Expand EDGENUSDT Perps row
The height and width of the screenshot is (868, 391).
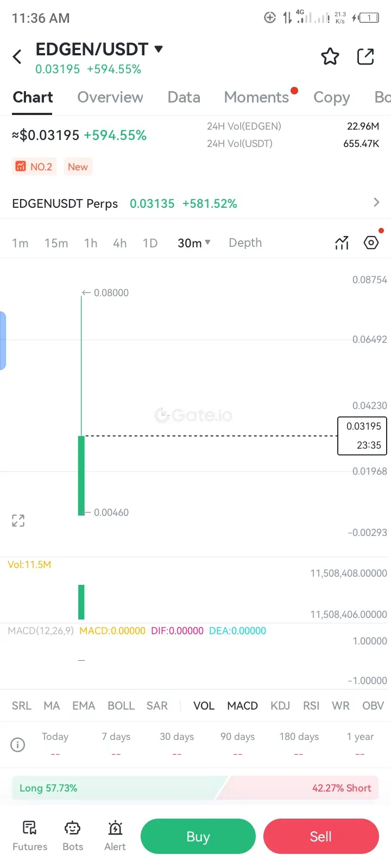376,203
